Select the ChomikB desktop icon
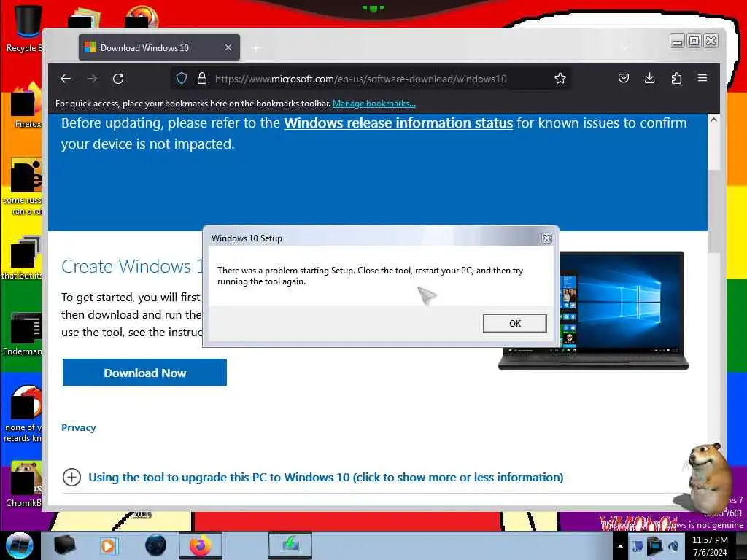 click(x=25, y=484)
